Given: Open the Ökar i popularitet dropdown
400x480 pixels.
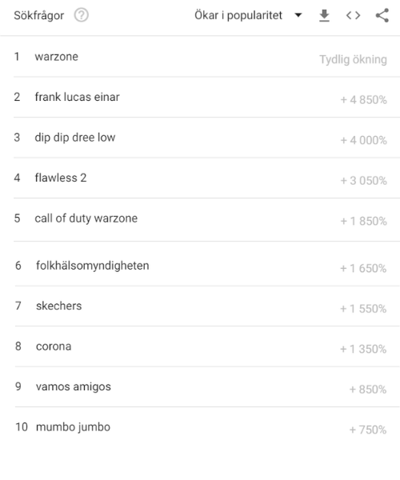Looking at the screenshot, I should 248,15.
